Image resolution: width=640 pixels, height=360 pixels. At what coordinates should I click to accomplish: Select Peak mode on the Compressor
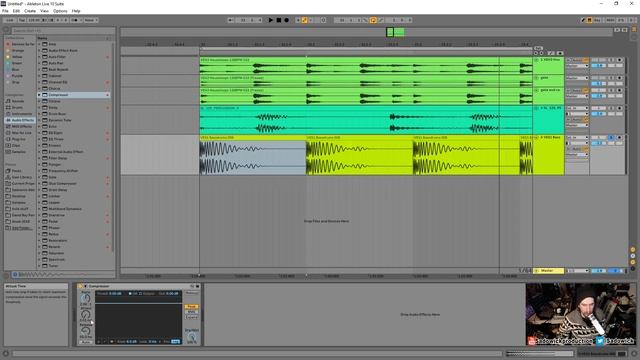(x=191, y=307)
